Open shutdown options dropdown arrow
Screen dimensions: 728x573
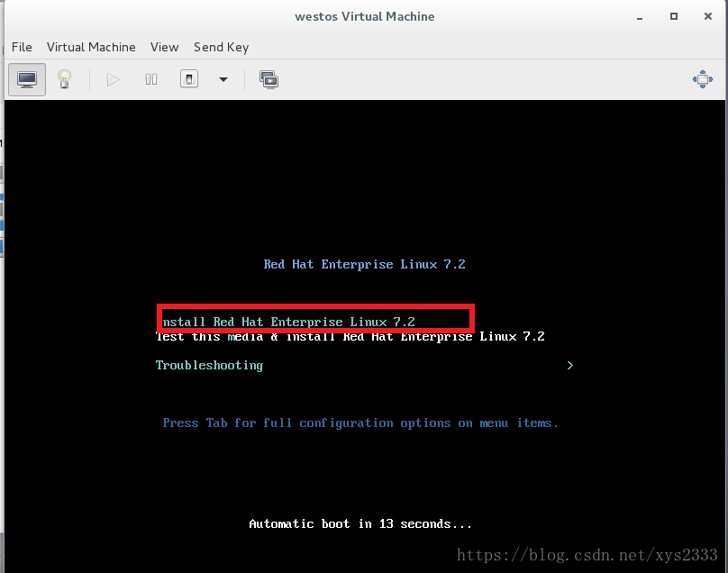(x=223, y=79)
